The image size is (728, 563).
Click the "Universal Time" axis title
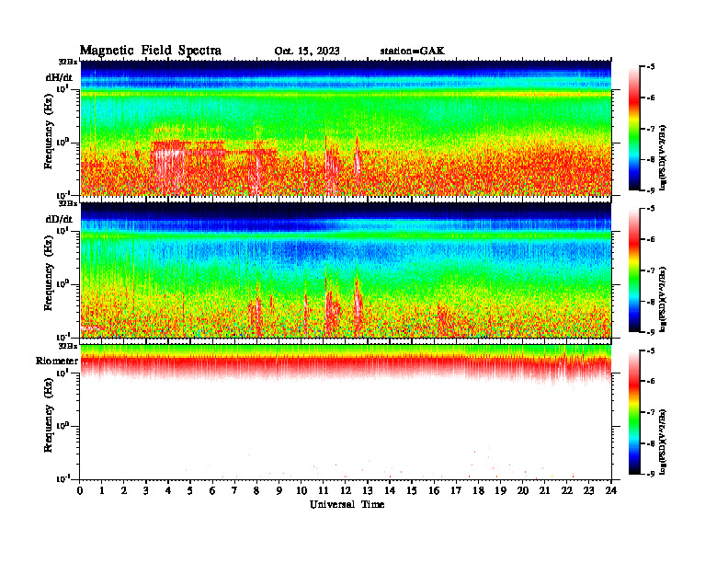coord(347,504)
